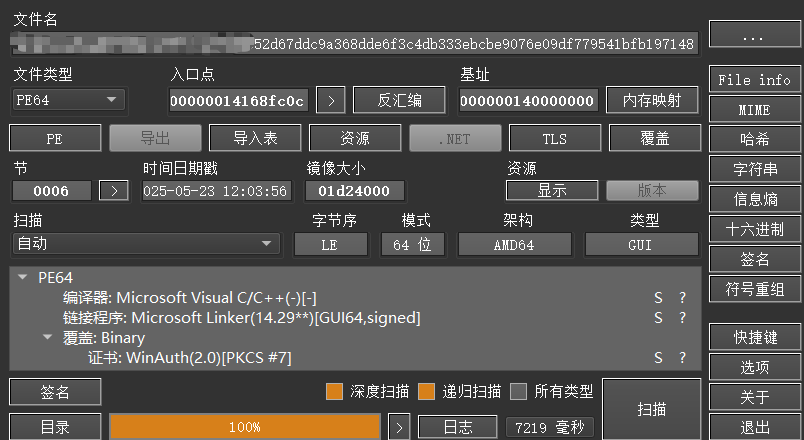Collapse the PE64 tree node
Viewport: 804px width, 440px height.
22,277
